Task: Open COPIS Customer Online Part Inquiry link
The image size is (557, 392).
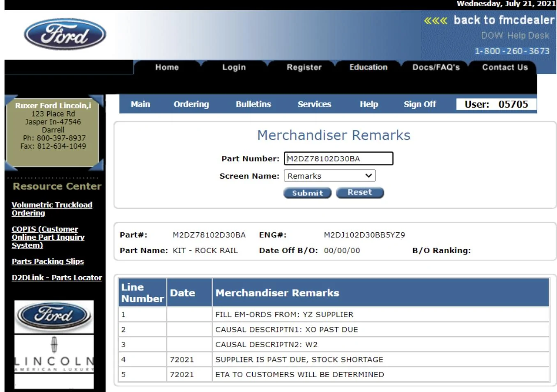Action: (x=48, y=237)
